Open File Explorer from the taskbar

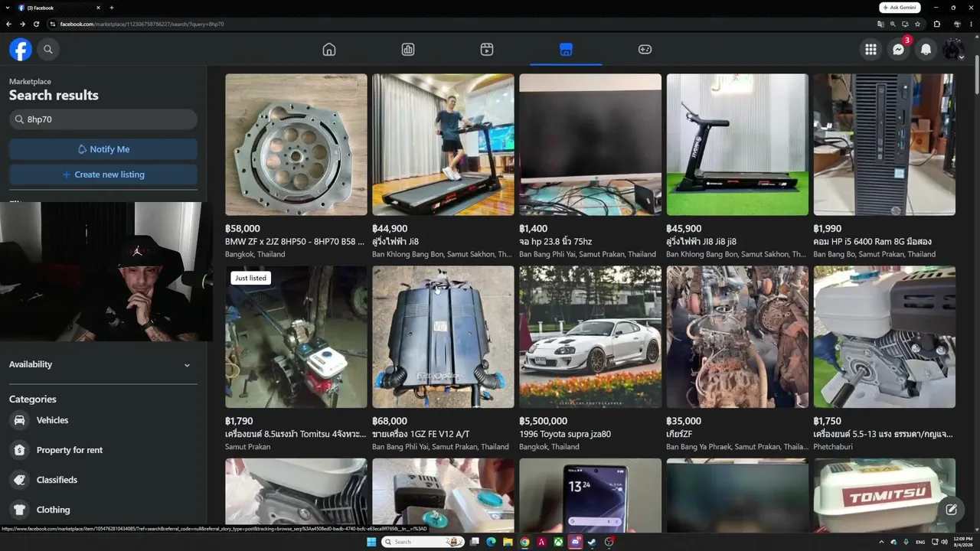coord(508,542)
